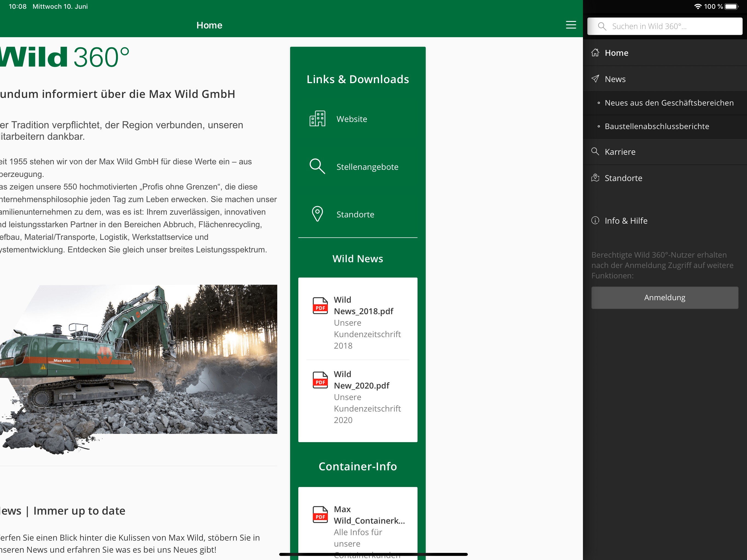Click the Wild 360° logo
Viewport: 747px width, 560px height.
65,57
